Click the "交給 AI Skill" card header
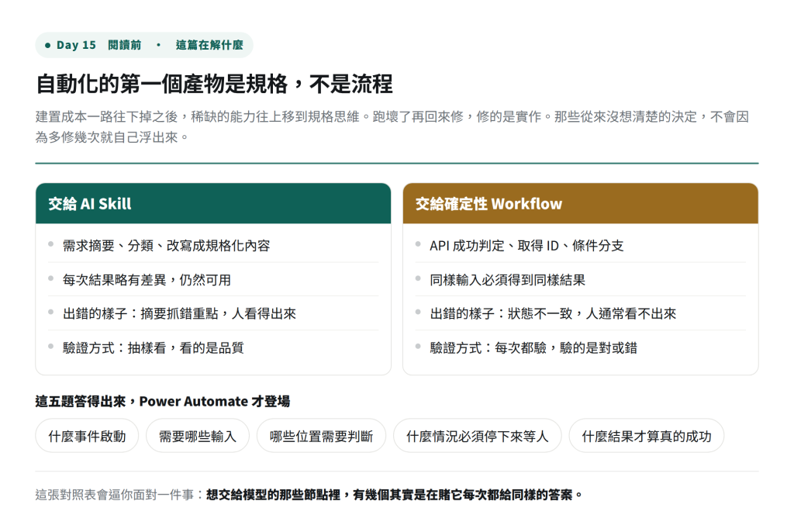This screenshot has height=532, width=794. coord(213,204)
